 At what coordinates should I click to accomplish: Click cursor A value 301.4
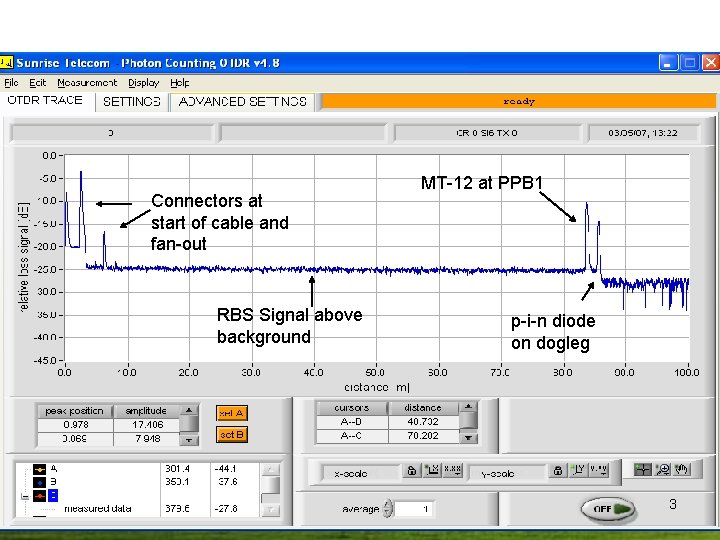point(178,469)
